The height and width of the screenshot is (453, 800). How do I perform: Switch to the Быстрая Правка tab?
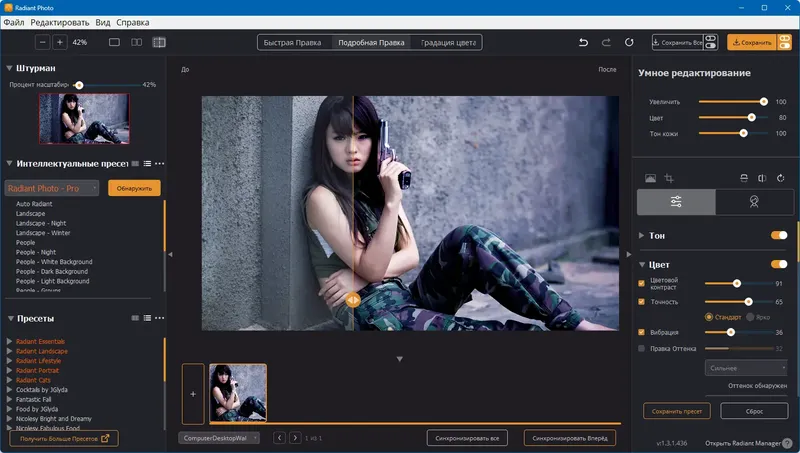pos(294,43)
